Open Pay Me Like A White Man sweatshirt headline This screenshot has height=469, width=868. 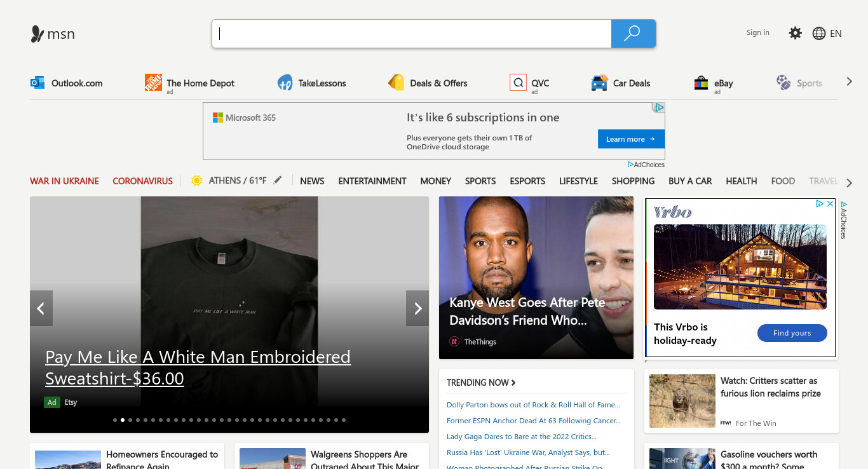198,368
